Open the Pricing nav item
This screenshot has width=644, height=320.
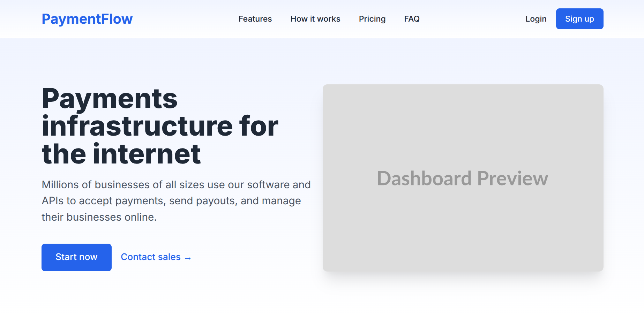(372, 19)
